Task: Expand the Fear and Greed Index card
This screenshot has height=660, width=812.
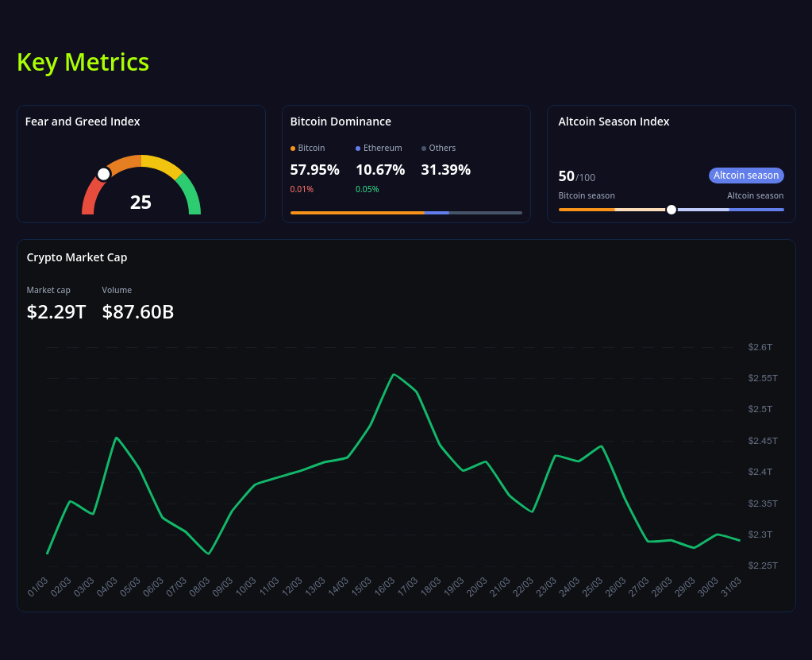Action: pyautogui.click(x=83, y=121)
